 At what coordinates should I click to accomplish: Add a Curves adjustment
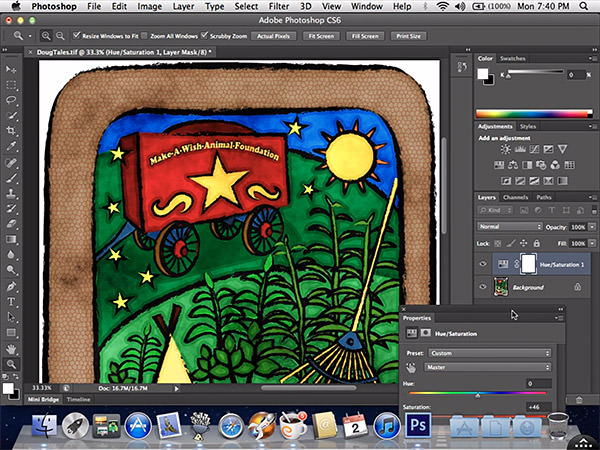(534, 149)
